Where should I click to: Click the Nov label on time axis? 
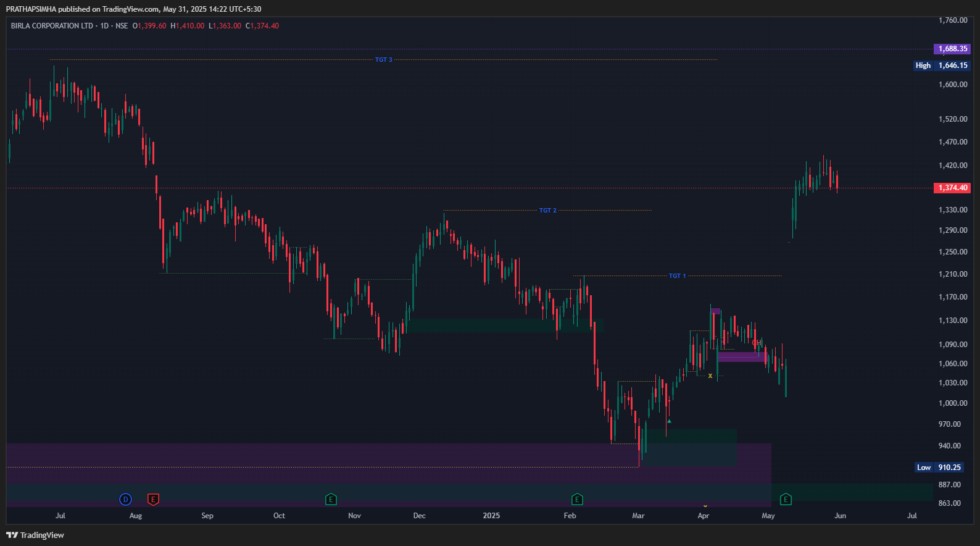355,516
